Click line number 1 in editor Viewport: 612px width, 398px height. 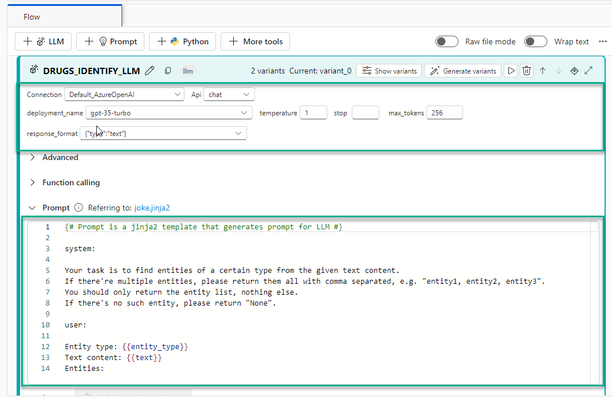pos(48,227)
